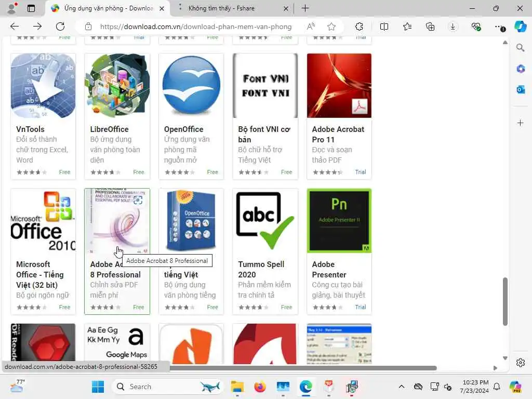Open the notification bell in taskbar
532x399 pixels.
click(x=497, y=387)
